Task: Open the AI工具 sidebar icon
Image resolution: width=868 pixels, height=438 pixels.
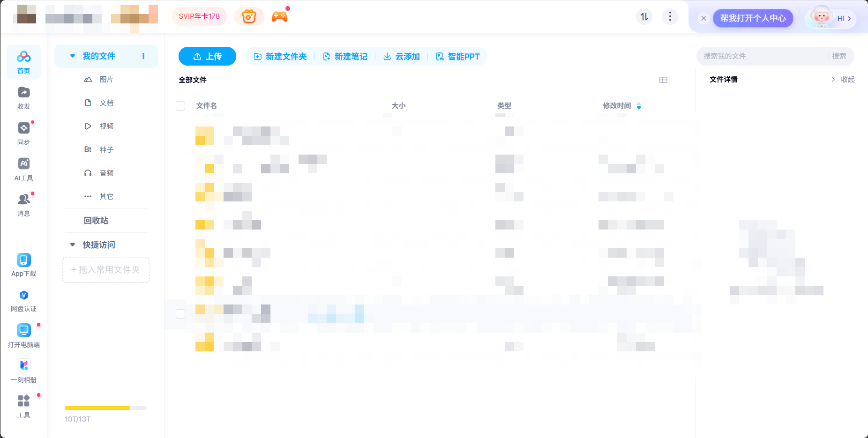Action: point(23,164)
